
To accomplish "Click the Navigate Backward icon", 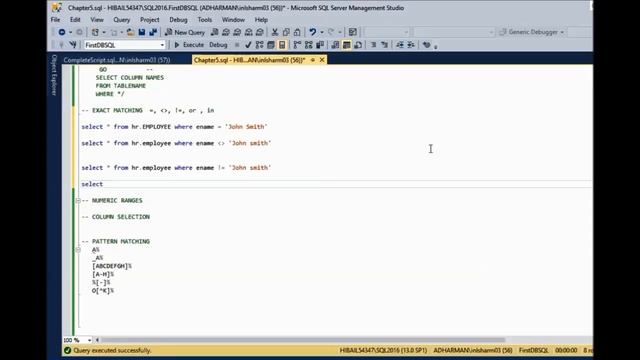I will (x=62, y=32).
